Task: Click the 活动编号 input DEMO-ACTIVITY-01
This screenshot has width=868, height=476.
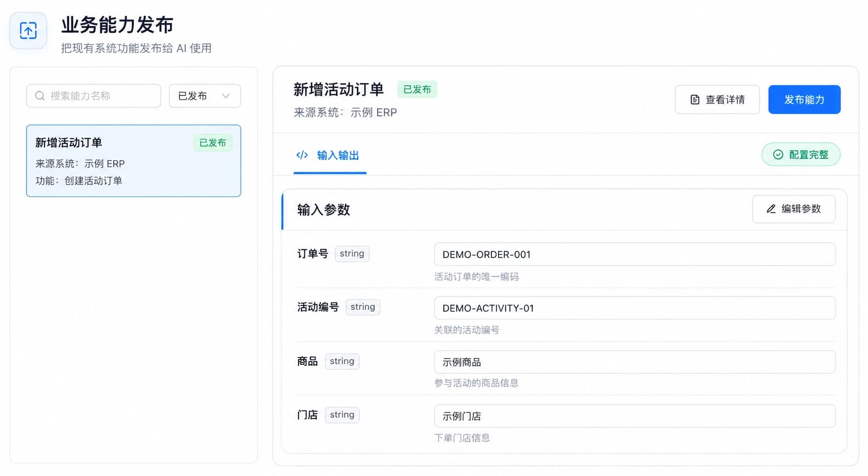Action: click(x=635, y=308)
